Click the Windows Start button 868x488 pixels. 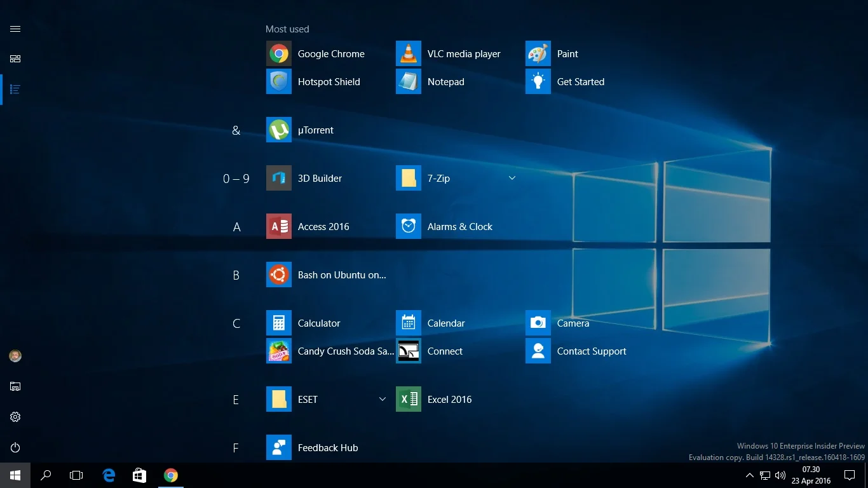(x=15, y=475)
